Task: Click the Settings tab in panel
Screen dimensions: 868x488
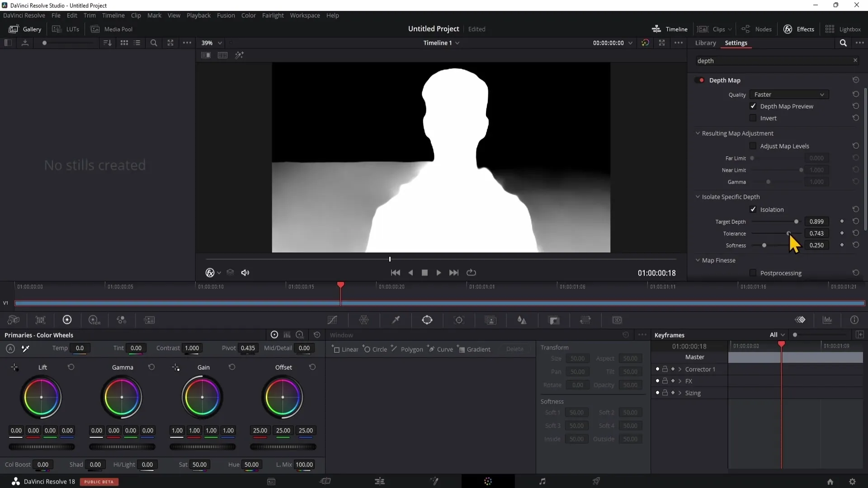Action: 736,42
